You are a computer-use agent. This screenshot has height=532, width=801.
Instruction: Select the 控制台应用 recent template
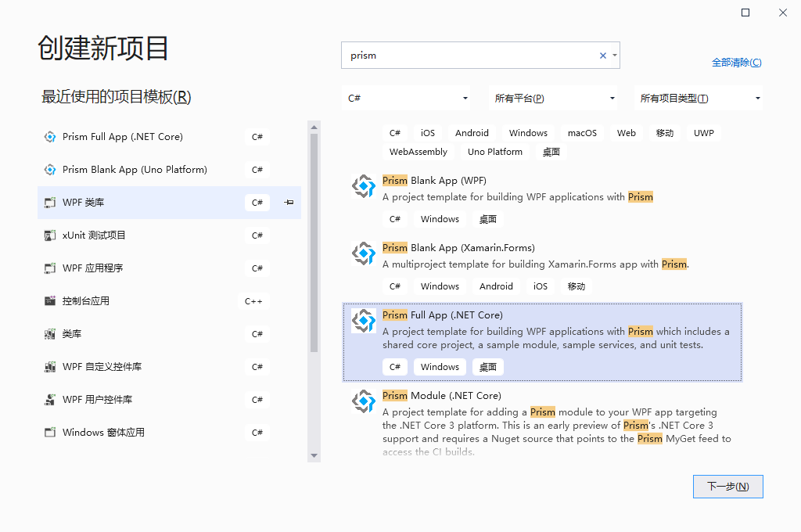169,301
